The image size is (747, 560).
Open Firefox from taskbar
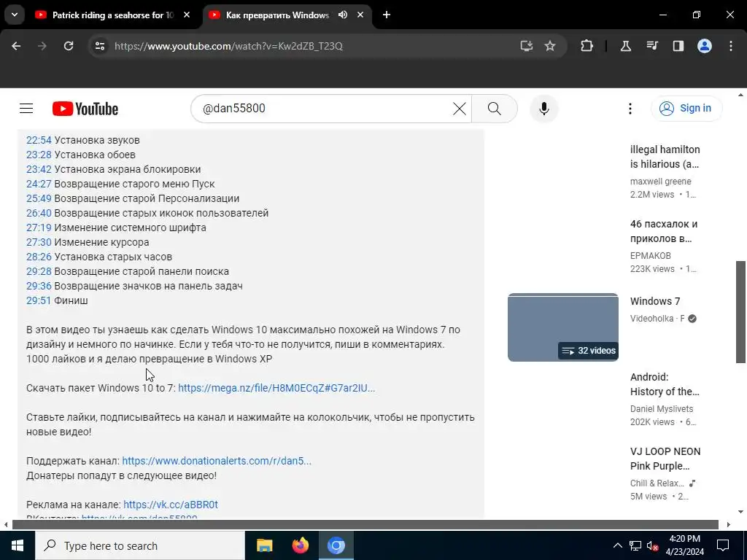300,545
